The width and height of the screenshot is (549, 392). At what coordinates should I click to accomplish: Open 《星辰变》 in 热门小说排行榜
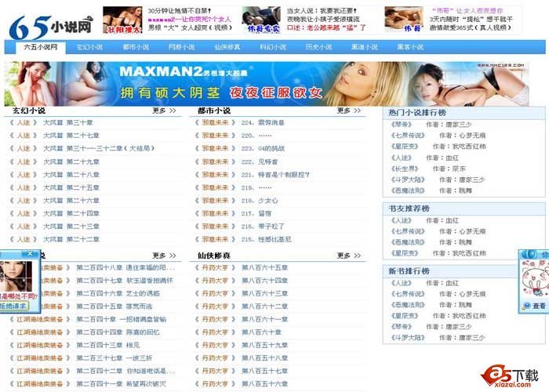coord(405,147)
